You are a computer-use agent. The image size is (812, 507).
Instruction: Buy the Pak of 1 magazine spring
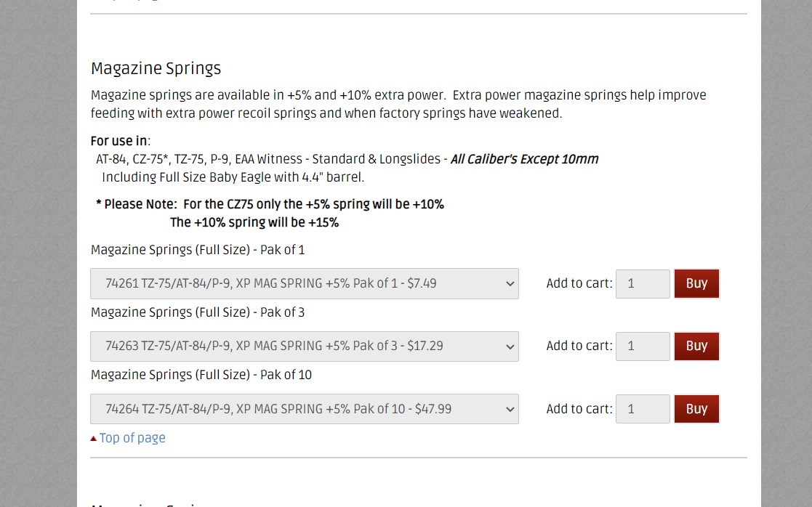tap(696, 283)
